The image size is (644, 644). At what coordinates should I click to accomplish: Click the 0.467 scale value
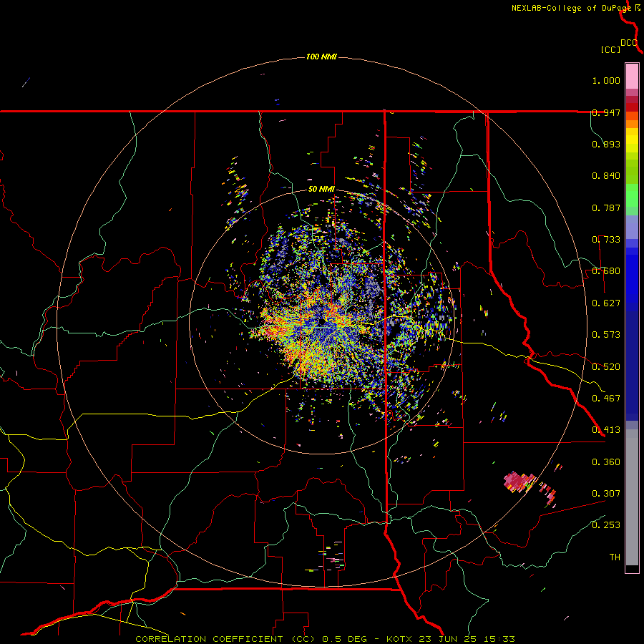click(x=606, y=399)
